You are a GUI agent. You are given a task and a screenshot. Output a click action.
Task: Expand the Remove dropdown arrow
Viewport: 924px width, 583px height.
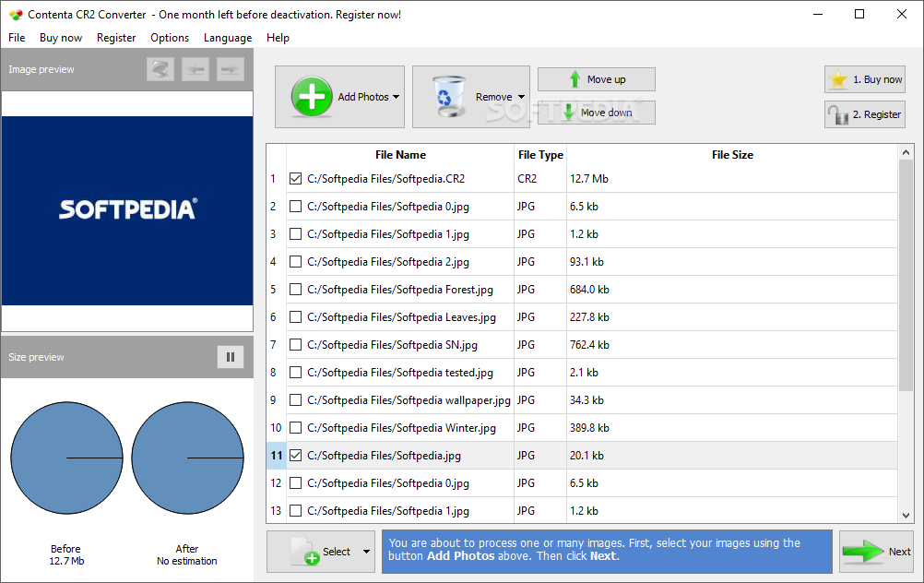pyautogui.click(x=522, y=97)
